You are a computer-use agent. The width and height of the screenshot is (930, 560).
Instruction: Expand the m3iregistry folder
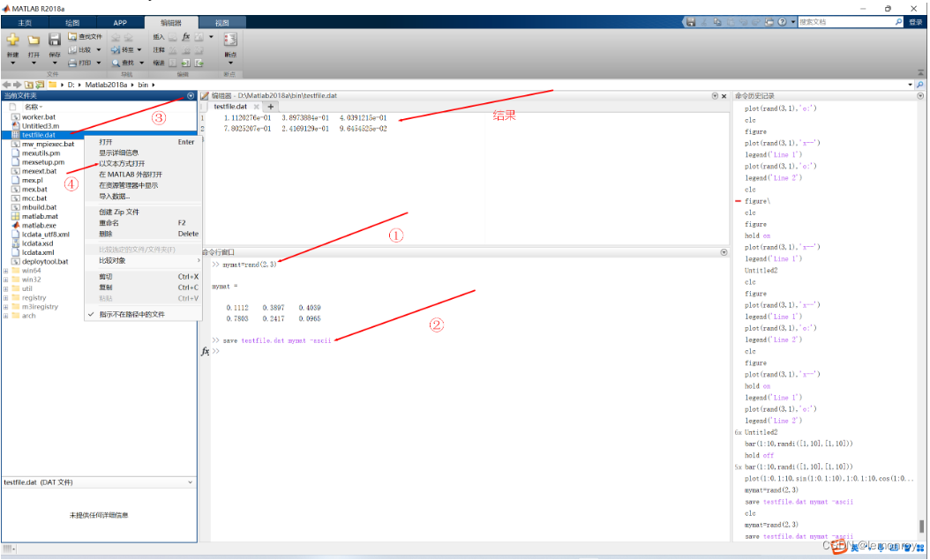point(6,307)
